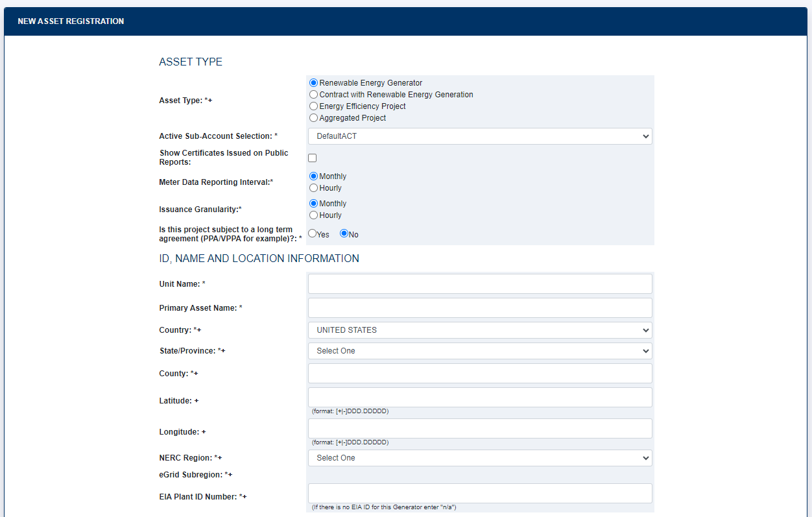Focus the County text field

480,374
